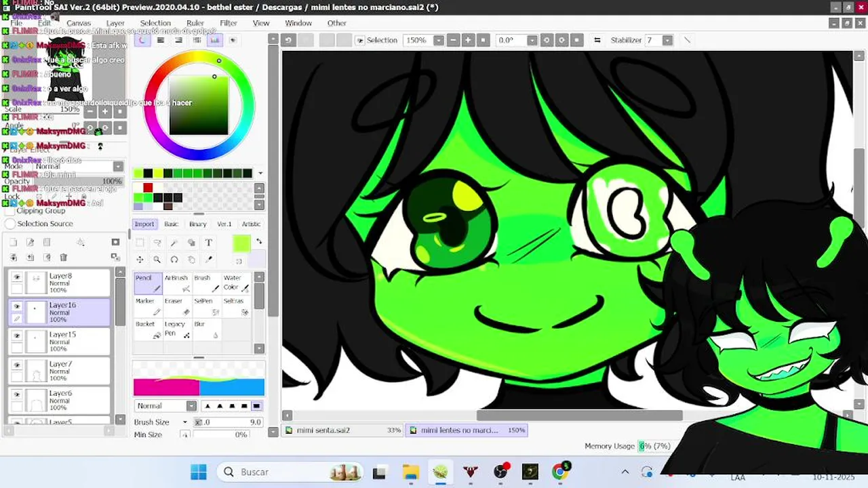The height and width of the screenshot is (488, 868).
Task: Enable the Selection Source checkbox
Action: [10, 224]
